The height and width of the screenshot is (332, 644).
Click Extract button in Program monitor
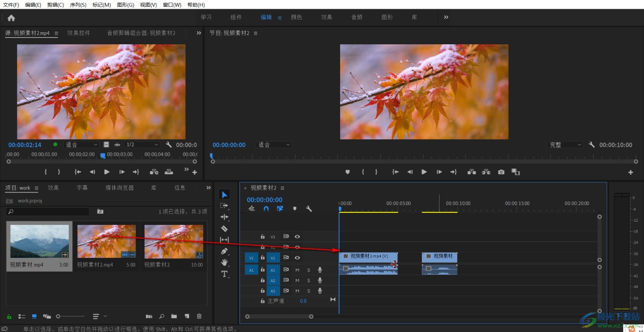pos(486,172)
